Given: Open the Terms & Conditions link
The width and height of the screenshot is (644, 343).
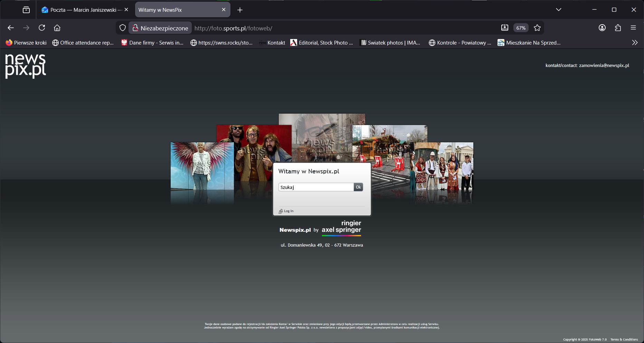Looking at the screenshot, I should 624,340.
